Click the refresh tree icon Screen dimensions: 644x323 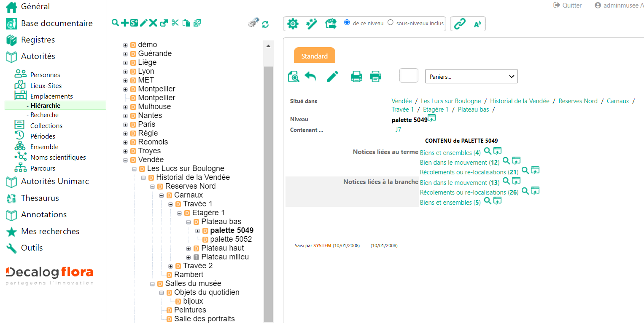tap(265, 24)
